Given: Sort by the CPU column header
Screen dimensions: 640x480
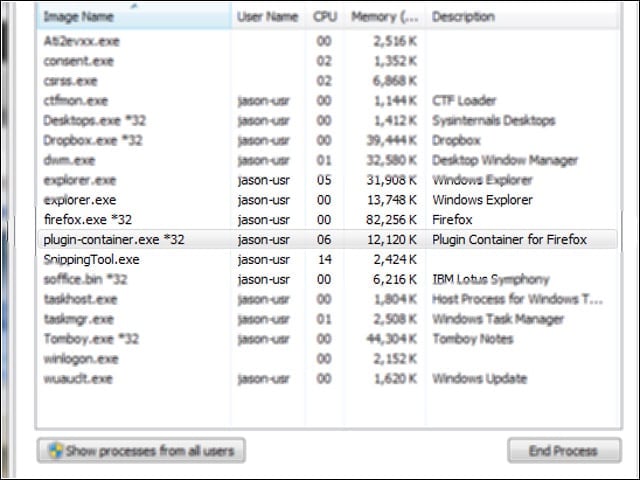Looking at the screenshot, I should 324,16.
